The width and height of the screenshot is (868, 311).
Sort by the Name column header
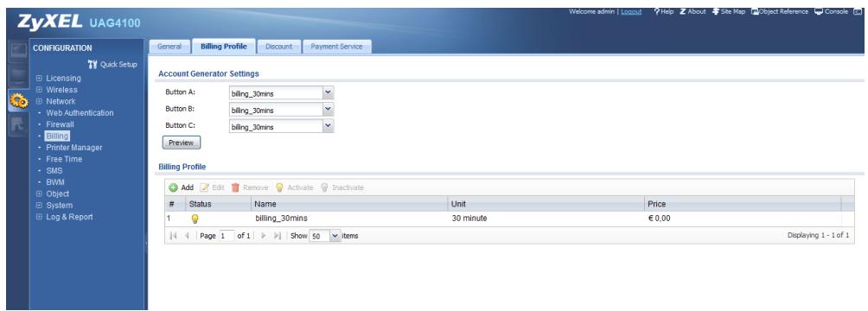click(349, 204)
